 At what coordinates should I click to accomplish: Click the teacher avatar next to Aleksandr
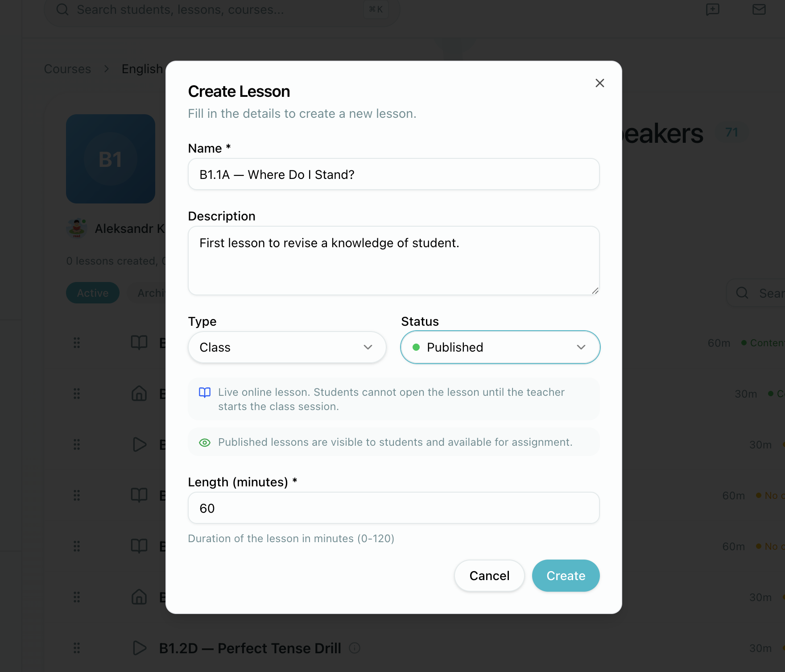[x=77, y=228]
